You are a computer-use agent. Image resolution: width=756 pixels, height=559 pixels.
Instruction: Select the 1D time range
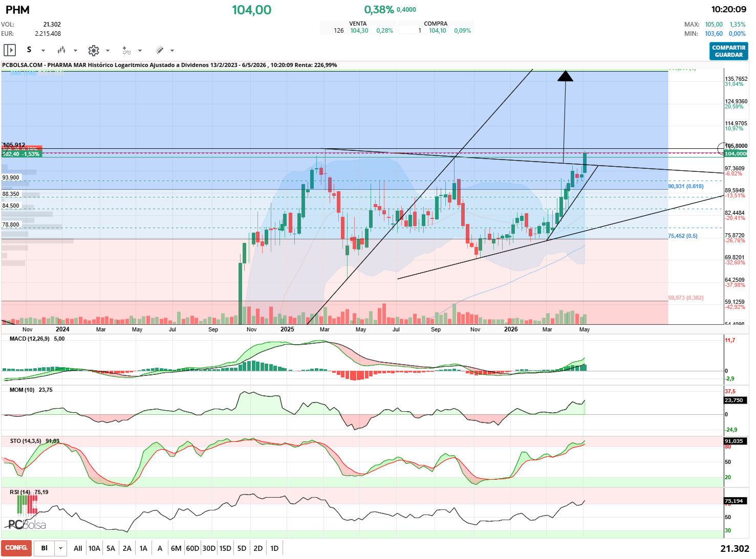click(x=274, y=548)
